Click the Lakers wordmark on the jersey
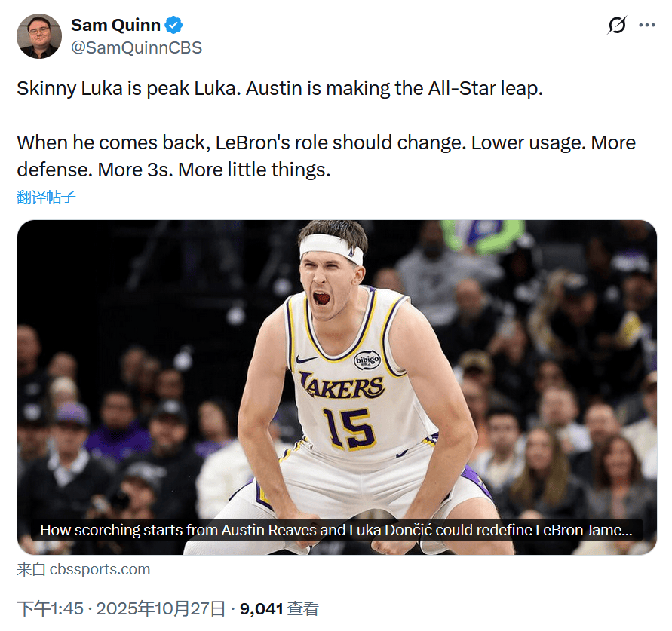Screen dimensions: 672x631 click(342, 386)
